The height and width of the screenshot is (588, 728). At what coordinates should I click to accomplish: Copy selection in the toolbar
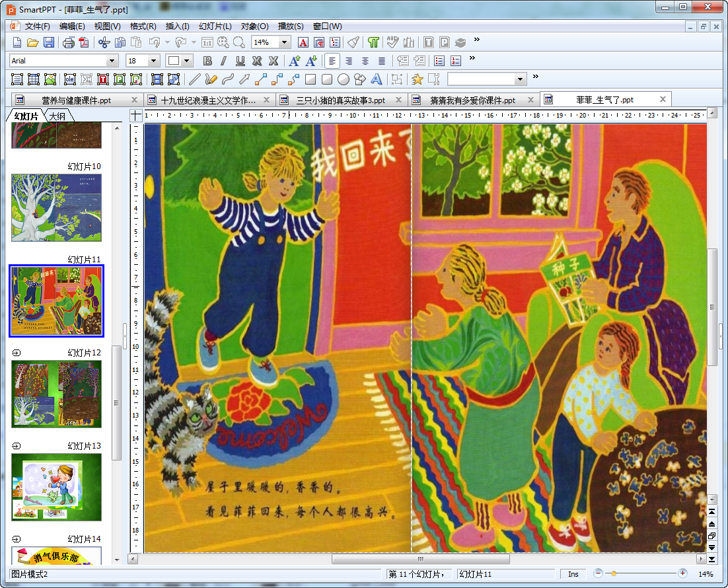coord(120,43)
